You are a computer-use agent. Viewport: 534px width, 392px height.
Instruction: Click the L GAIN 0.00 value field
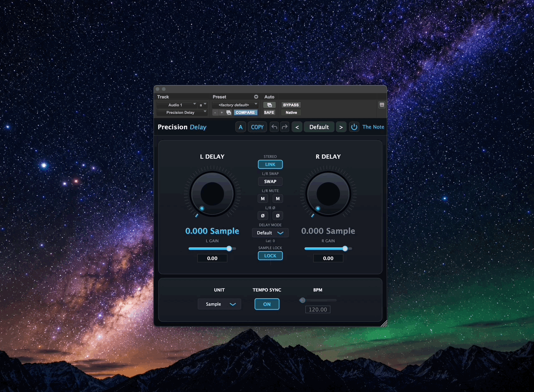(x=212, y=258)
